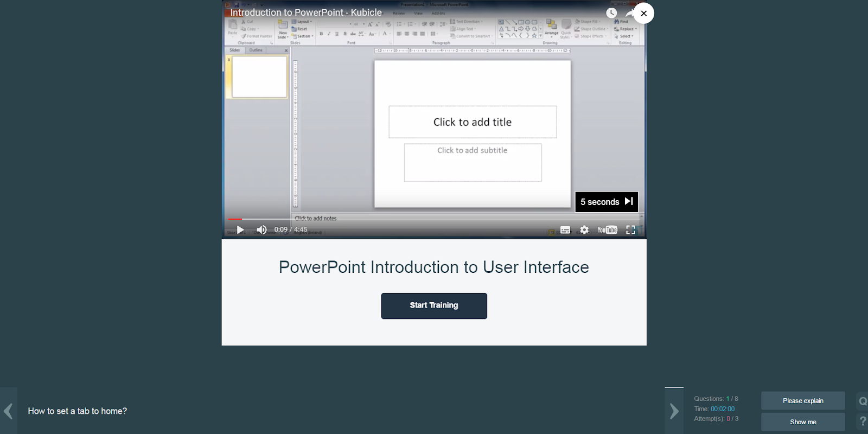Open the video on YouTube via logo
The height and width of the screenshot is (434, 868).
[x=607, y=230]
